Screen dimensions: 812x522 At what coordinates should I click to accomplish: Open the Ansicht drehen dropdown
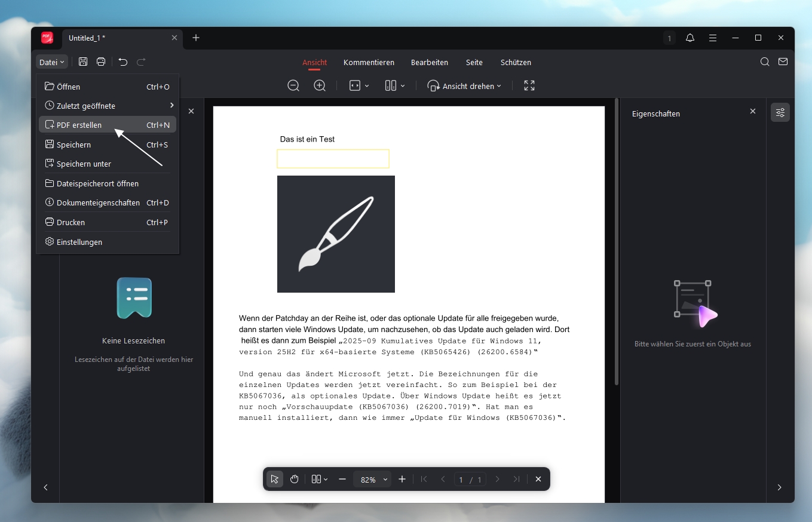[465, 86]
